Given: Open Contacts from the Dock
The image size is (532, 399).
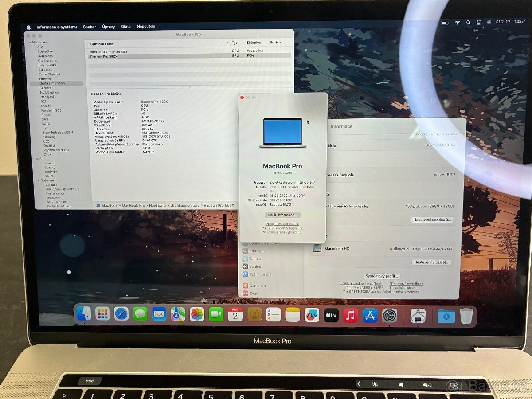Looking at the screenshot, I should click(x=254, y=315).
